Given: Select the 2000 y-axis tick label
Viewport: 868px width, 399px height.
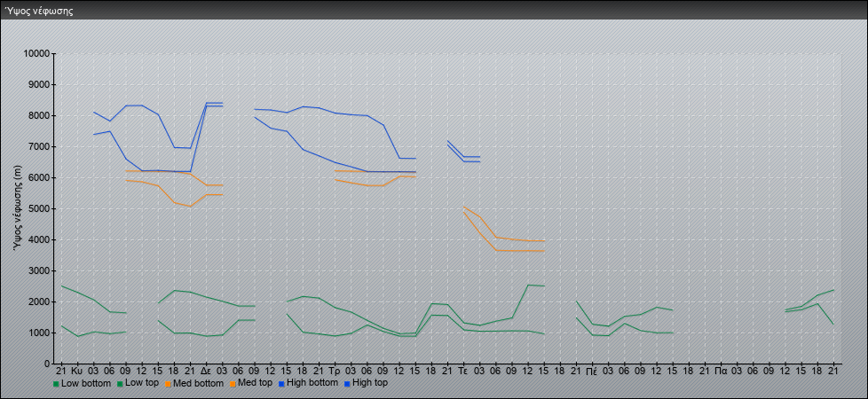Looking at the screenshot, I should click(39, 301).
